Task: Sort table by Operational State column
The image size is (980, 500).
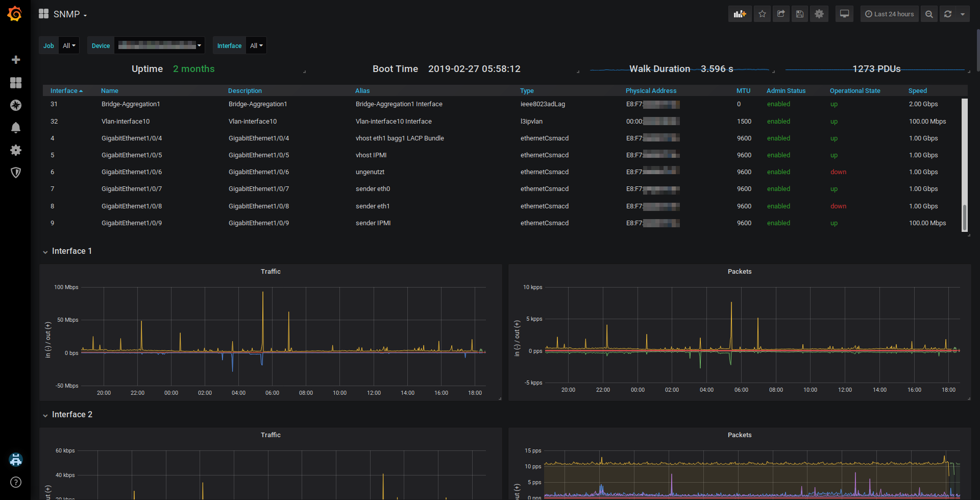Action: pyautogui.click(x=855, y=91)
